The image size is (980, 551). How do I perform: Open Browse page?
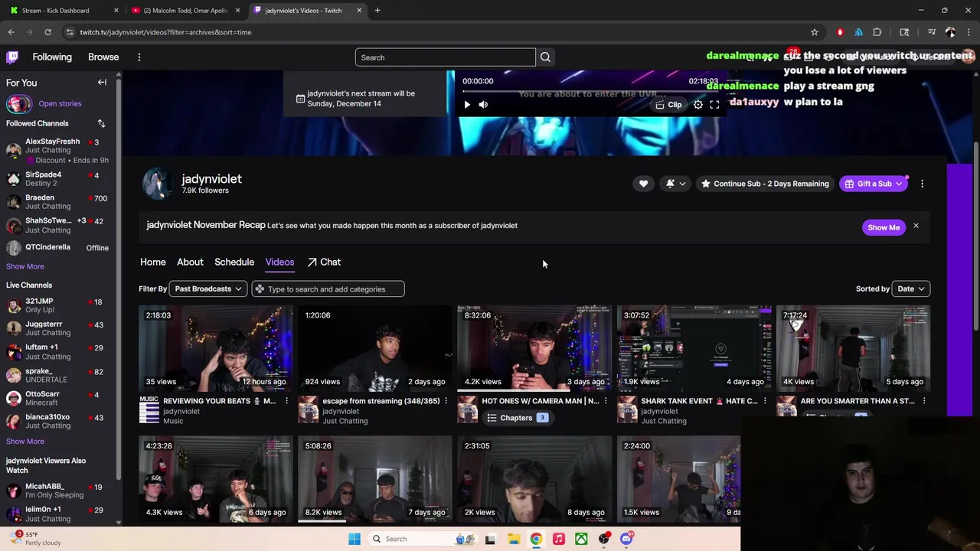(103, 57)
